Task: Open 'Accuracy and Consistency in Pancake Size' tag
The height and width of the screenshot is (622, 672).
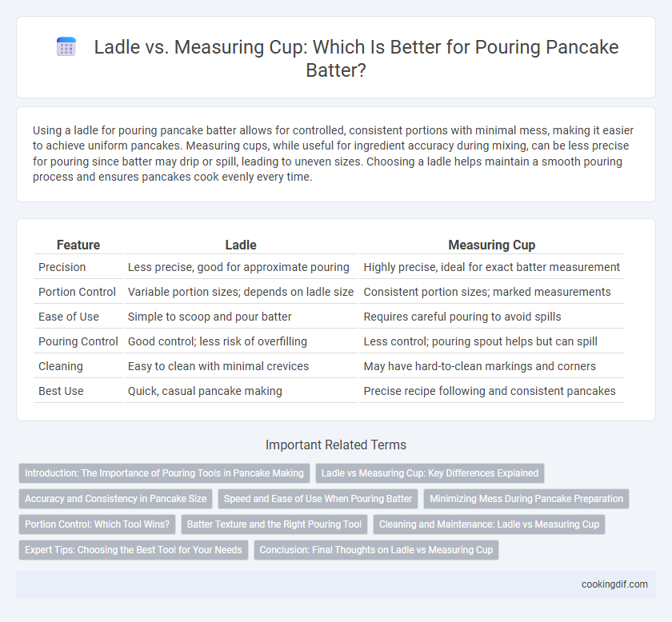Action: click(116, 499)
